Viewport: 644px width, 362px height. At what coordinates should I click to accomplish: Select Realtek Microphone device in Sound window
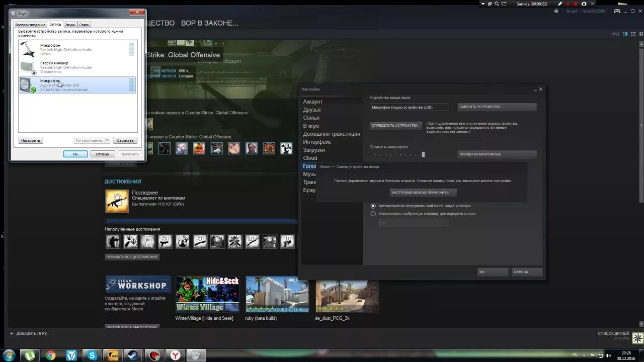(77, 49)
